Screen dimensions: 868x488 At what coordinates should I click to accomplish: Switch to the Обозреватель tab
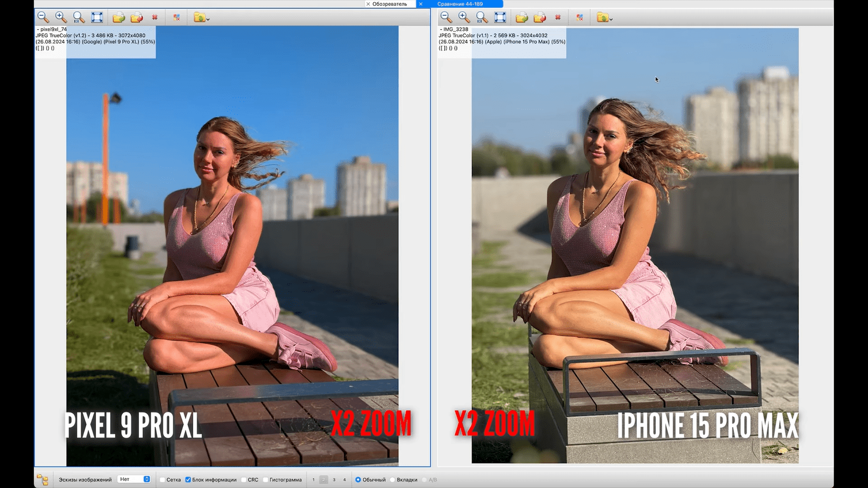pos(390,4)
